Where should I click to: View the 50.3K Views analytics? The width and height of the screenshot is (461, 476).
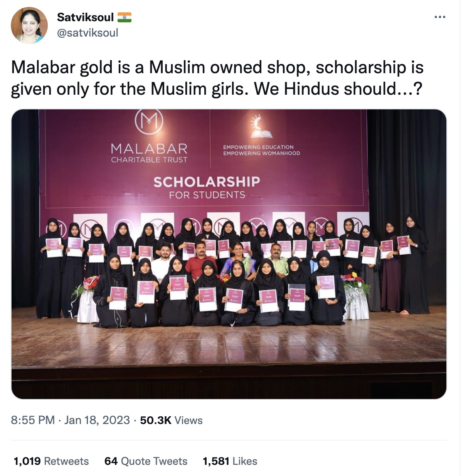coord(171,420)
